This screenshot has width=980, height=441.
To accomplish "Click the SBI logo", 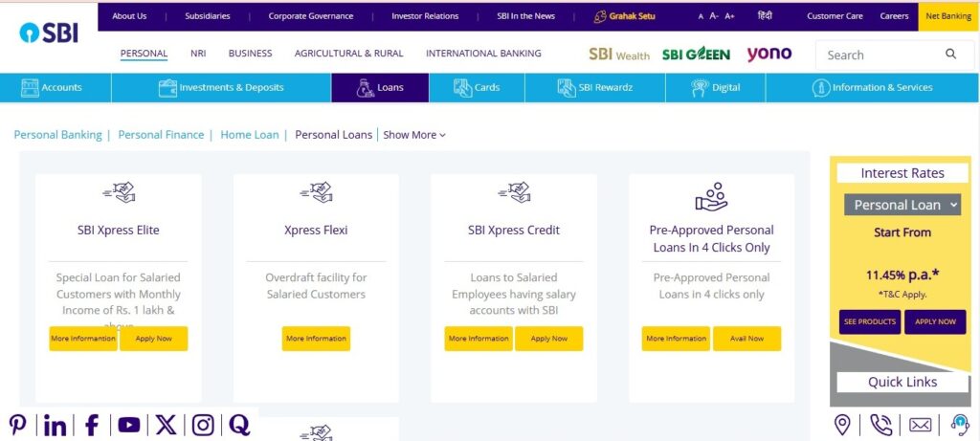I will pos(49,33).
